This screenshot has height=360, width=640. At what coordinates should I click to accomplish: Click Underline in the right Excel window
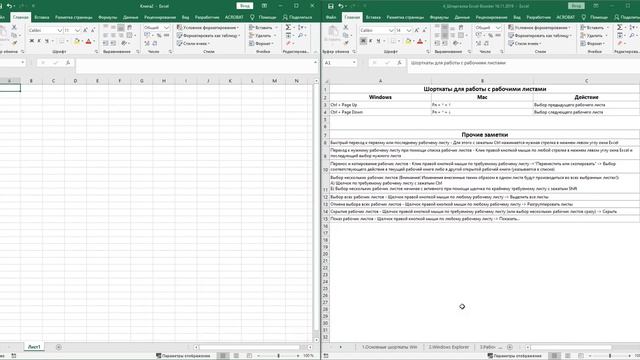pos(378,41)
